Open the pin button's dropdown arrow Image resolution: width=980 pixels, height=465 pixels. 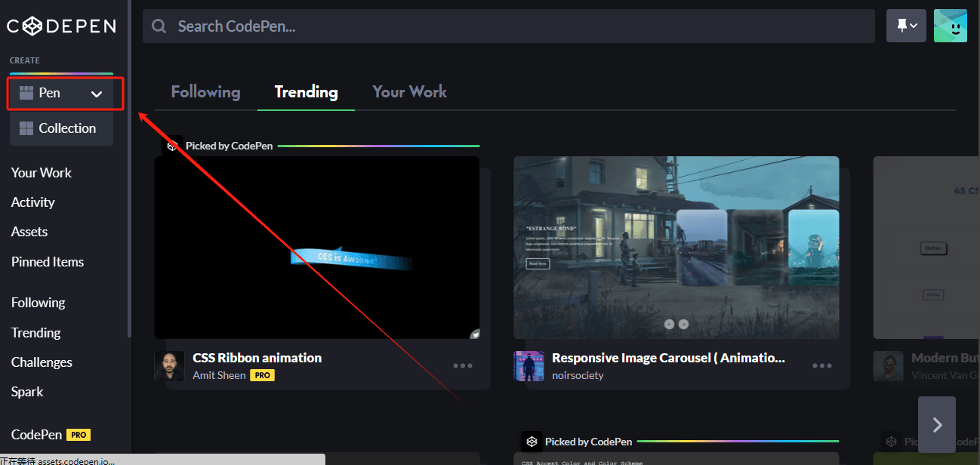[913, 25]
